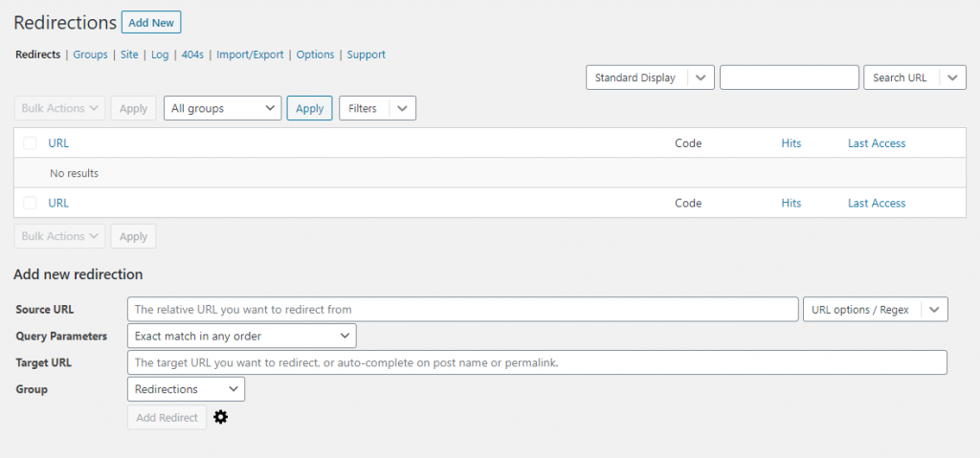Open the 404s tab
Screen dimensions: 980x458
(193, 55)
